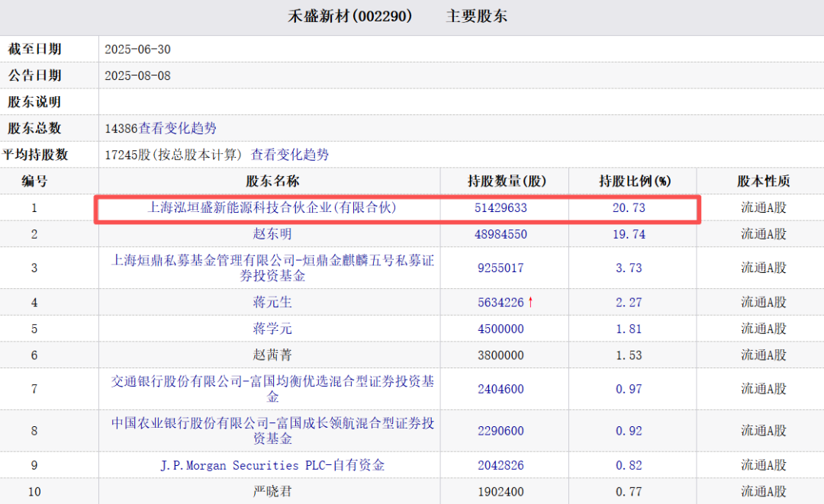Screen dimensions: 824x504
Task: Click the 股本性质 column header
Action: [x=763, y=181]
